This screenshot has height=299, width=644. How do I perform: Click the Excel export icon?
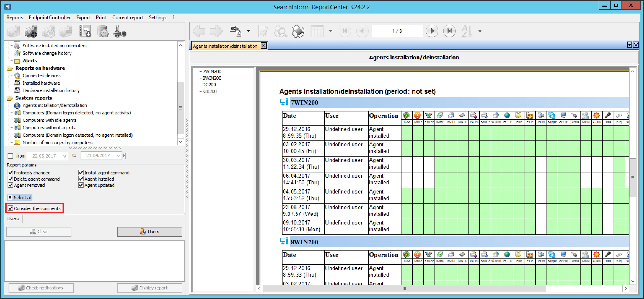tap(236, 31)
